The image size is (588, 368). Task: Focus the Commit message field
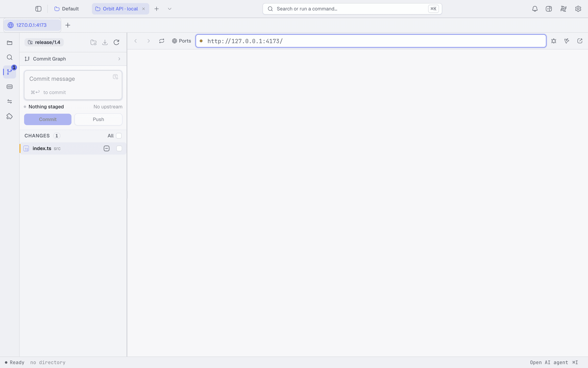(x=73, y=85)
